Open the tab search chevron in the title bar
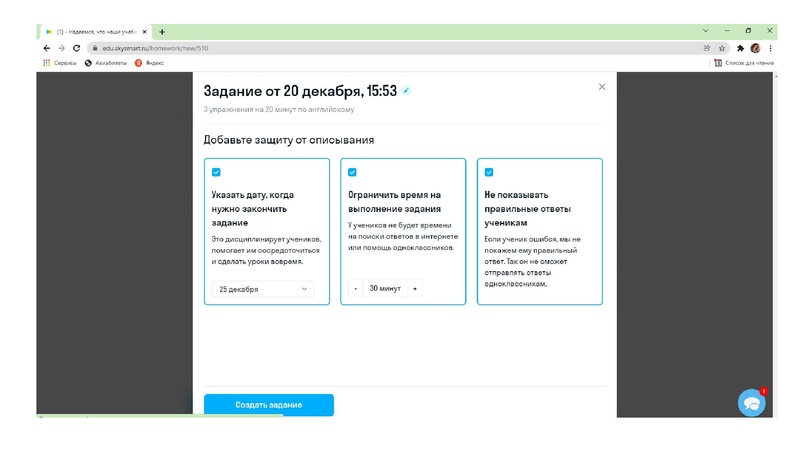This screenshot has height=450, width=800. (706, 31)
